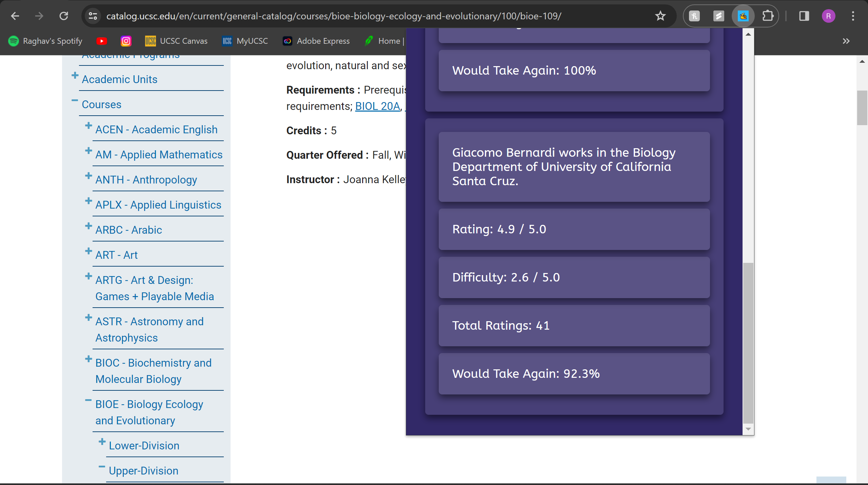Collapse the Upper-Division minus toggle
Viewport: 868px width, 485px height.
(x=102, y=467)
